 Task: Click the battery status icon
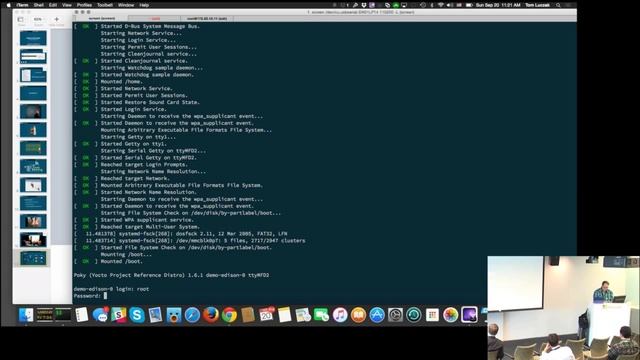coord(469,5)
